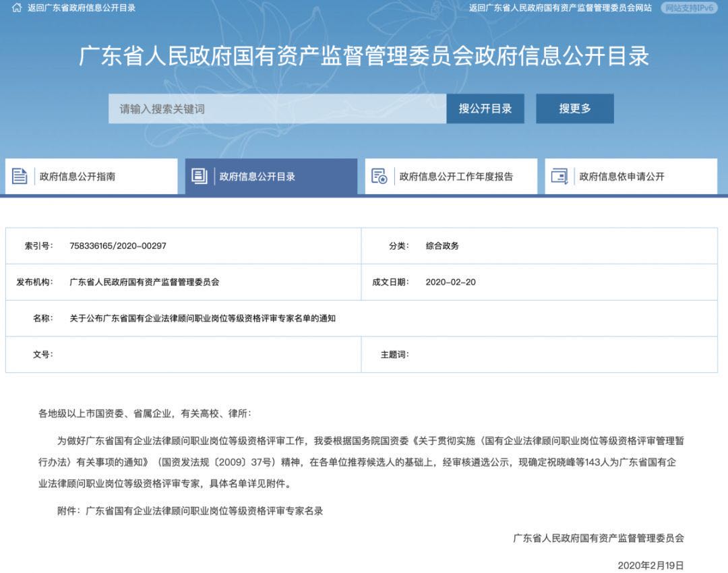
Task: Click the 网站支持IPv6 badge
Action: tap(689, 8)
